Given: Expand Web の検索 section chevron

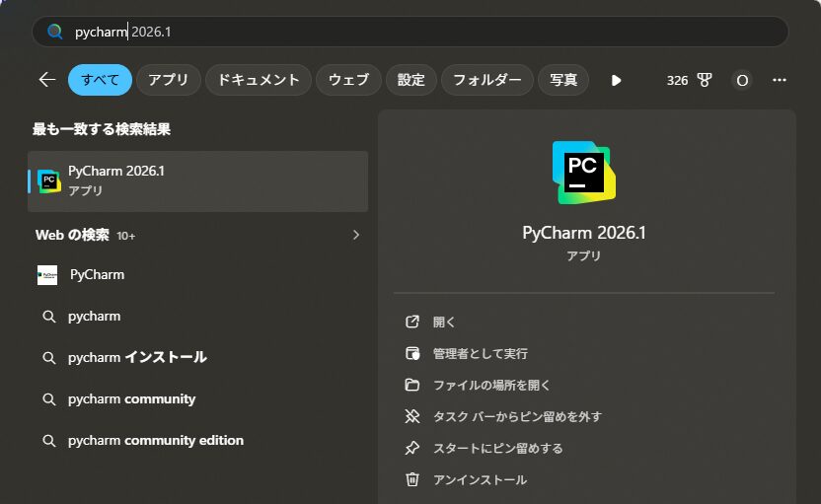Looking at the screenshot, I should click(x=356, y=235).
